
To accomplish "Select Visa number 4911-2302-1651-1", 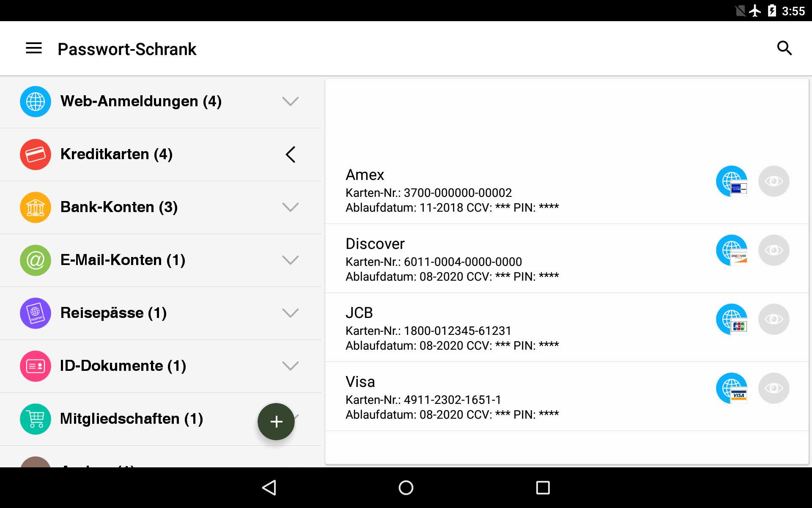I will pos(453,400).
